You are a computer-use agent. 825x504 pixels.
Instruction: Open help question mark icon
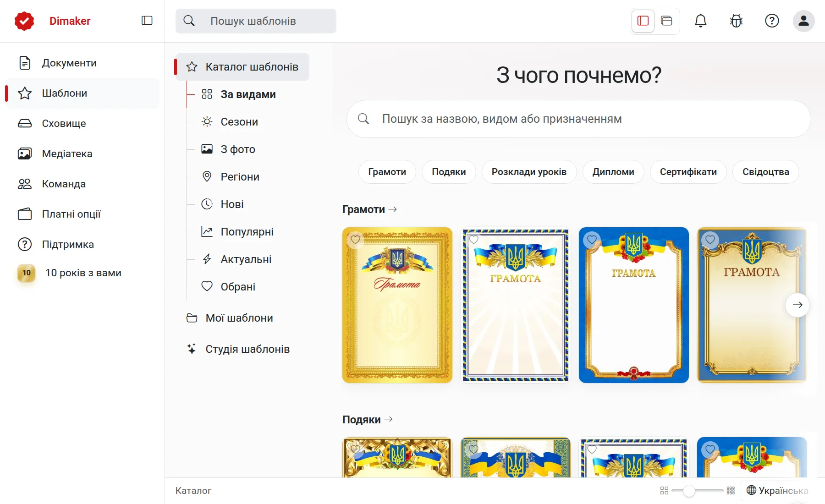pyautogui.click(x=772, y=21)
